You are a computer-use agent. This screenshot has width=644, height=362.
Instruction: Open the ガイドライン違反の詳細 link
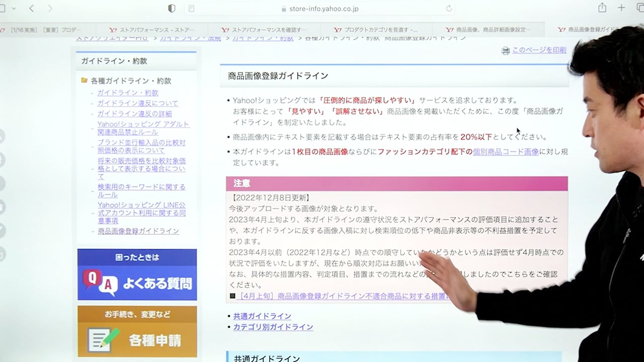tap(134, 114)
